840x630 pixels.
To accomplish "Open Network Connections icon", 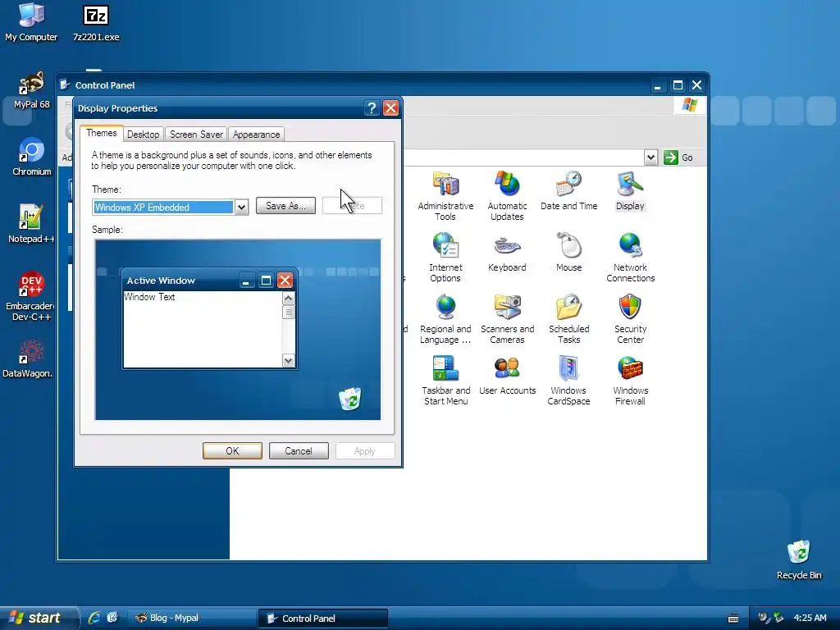I will coord(630,258).
